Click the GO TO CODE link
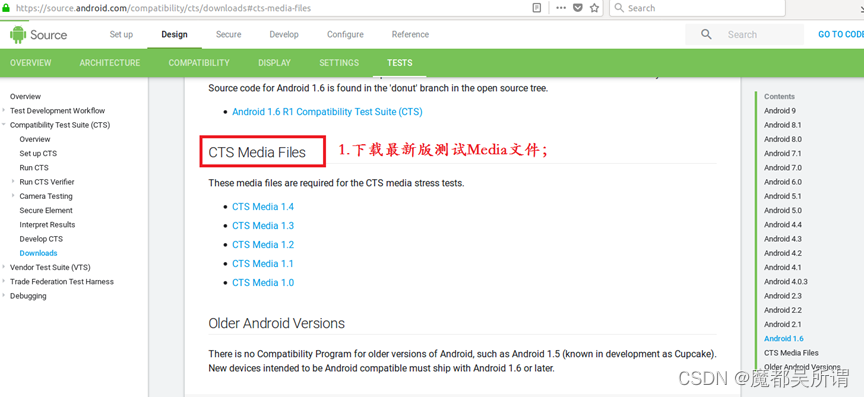864x397 pixels. (x=841, y=34)
